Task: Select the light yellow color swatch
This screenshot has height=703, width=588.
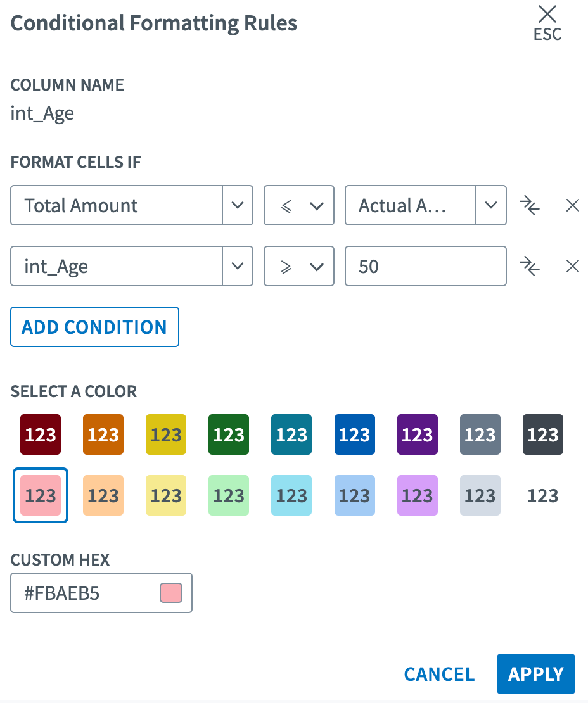Action: tap(166, 495)
